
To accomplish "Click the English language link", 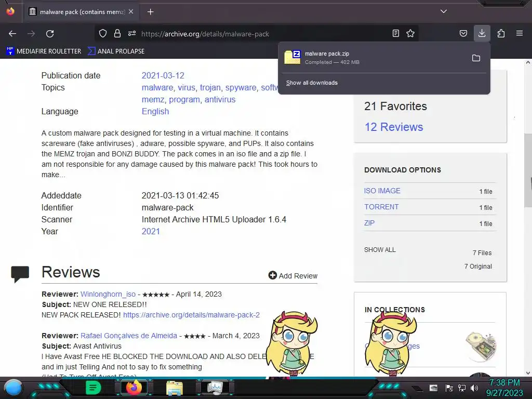I will (155, 112).
